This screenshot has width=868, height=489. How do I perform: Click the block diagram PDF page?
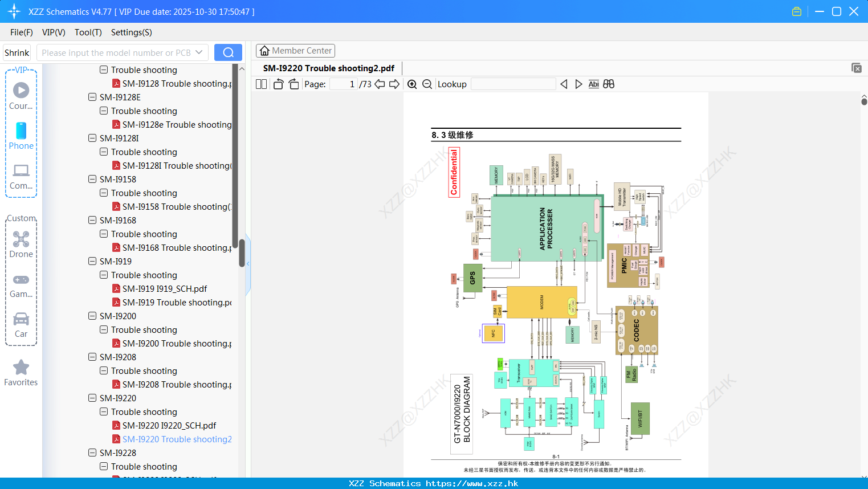556,285
